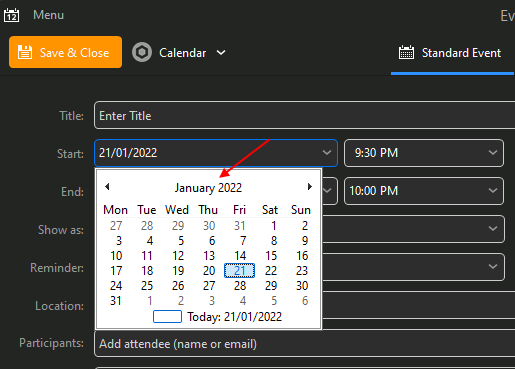
Task: Select black day 31 in last row
Action: coord(116,301)
